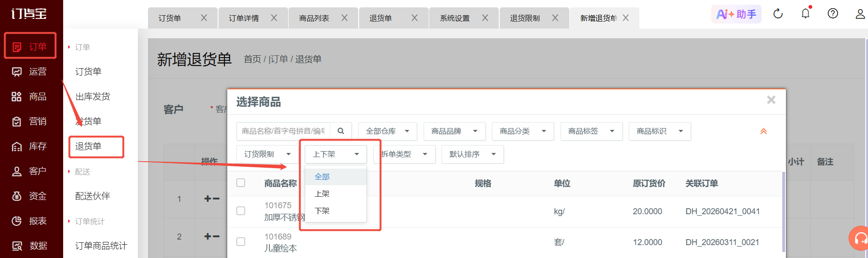The height and width of the screenshot is (258, 868).
Task: Open the 全部仓库 dropdown
Action: (388, 131)
